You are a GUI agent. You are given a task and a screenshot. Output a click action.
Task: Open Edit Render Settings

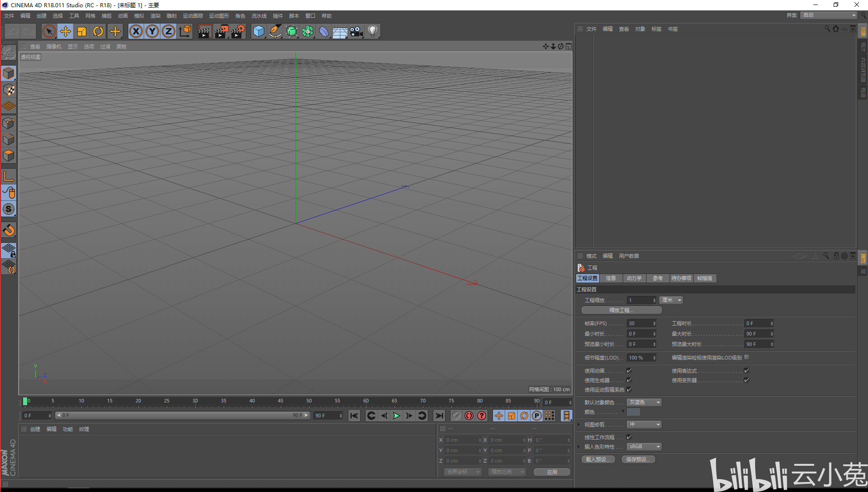coord(238,31)
